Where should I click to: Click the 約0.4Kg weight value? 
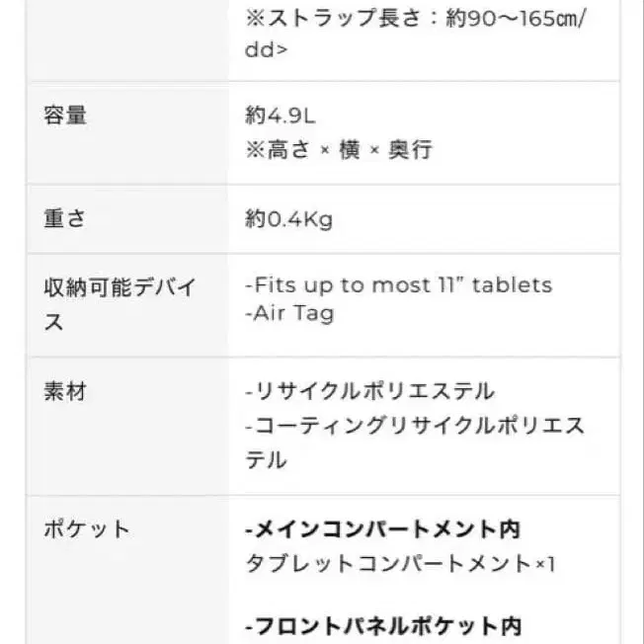(288, 218)
